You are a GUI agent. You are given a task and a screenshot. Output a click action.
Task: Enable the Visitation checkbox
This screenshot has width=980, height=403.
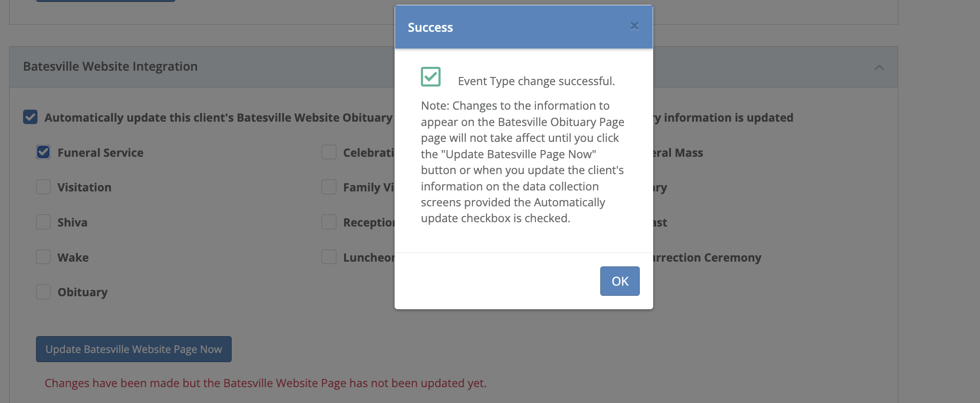[43, 187]
